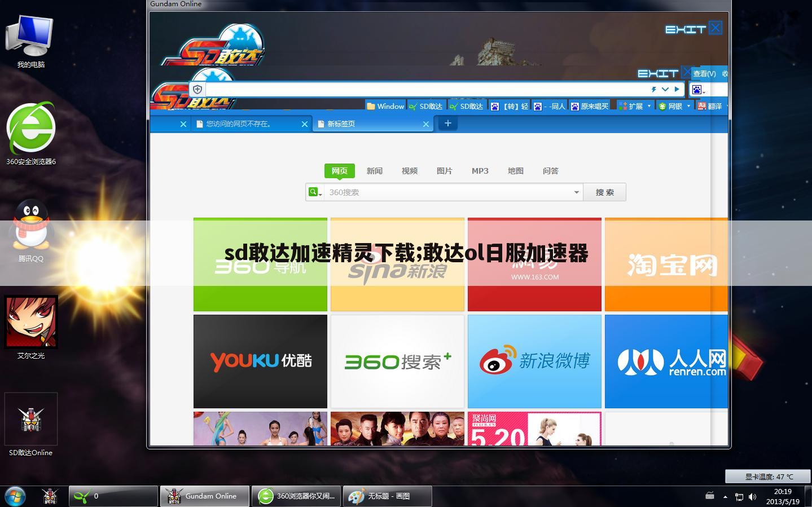Switch to 无标题 - 画图 Paint taskbar button

pyautogui.click(x=388, y=496)
